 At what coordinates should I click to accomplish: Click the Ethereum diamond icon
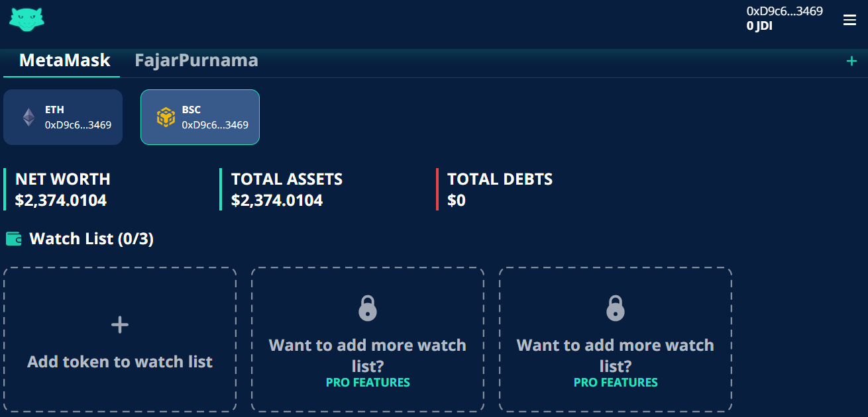pyautogui.click(x=28, y=117)
